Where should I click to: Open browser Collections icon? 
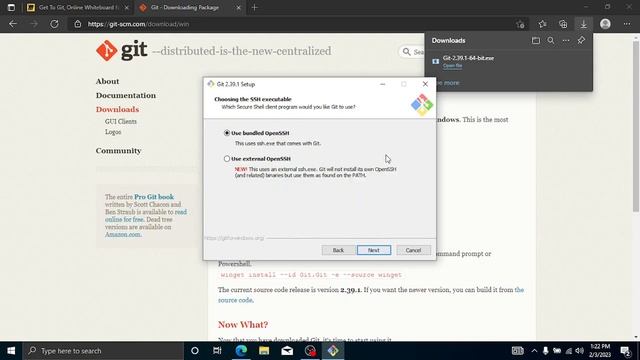pos(563,24)
